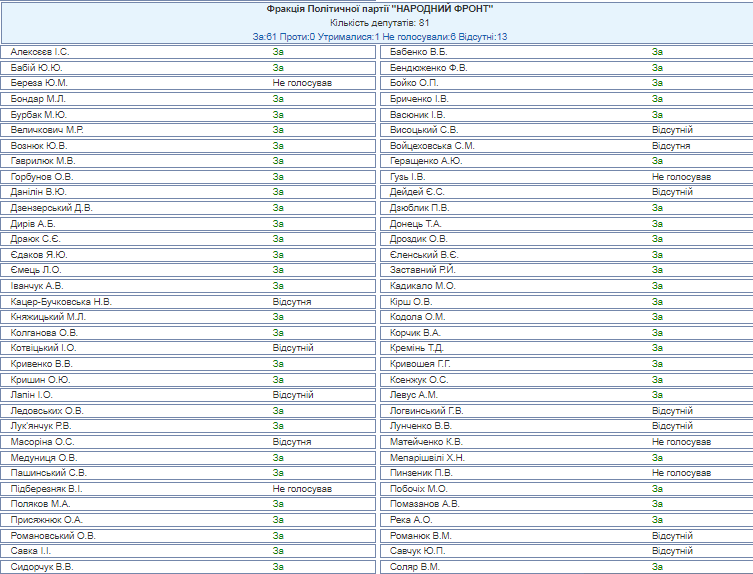Open the Кацер-Бучковська Н.В. entry
Image resolution: width=753 pixels, height=574 pixels.
pyautogui.click(x=61, y=301)
